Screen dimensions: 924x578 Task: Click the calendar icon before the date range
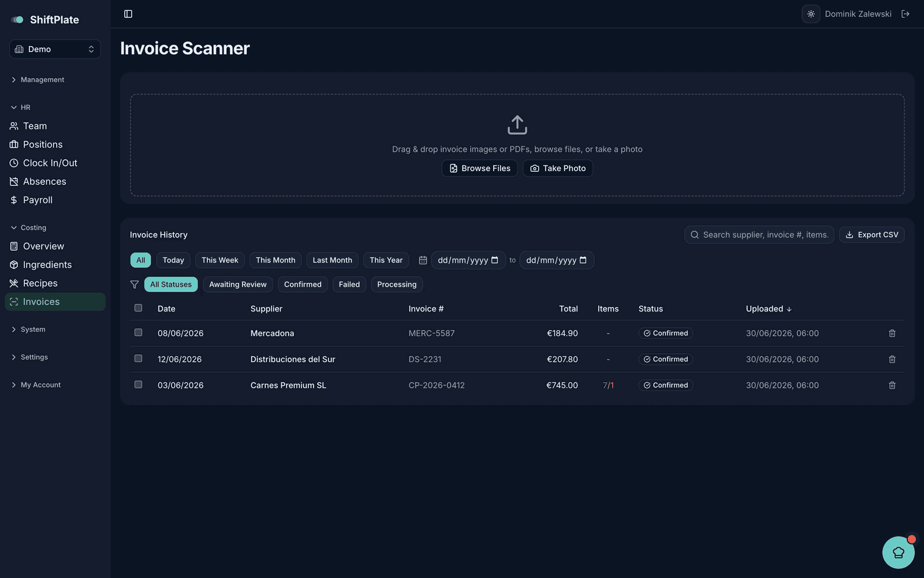(x=423, y=260)
